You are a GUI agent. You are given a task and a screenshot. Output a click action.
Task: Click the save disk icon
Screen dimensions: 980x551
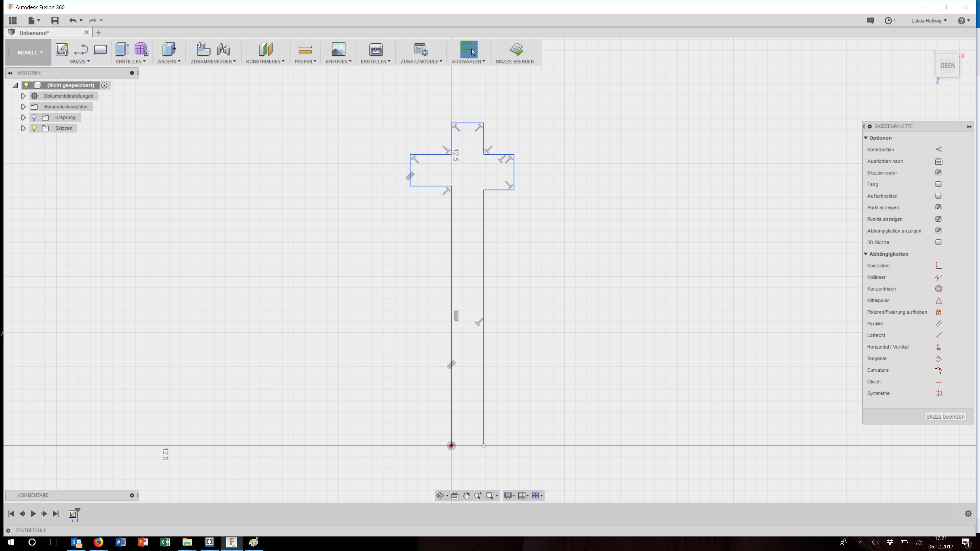click(x=55, y=21)
